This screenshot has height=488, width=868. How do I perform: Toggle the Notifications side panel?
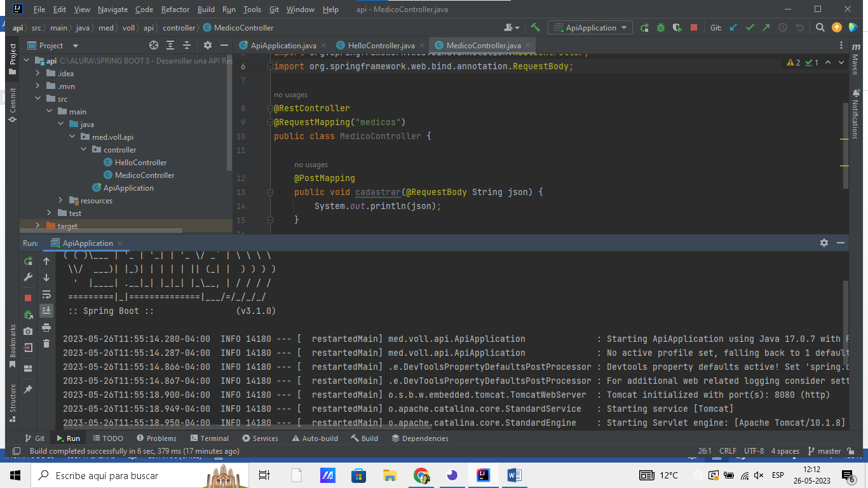[x=855, y=116]
